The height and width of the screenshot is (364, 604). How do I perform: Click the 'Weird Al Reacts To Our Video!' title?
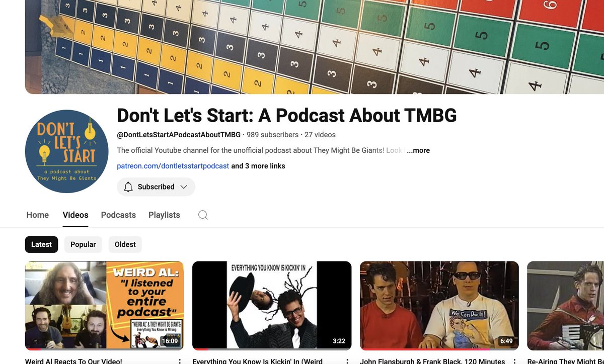pos(73,361)
